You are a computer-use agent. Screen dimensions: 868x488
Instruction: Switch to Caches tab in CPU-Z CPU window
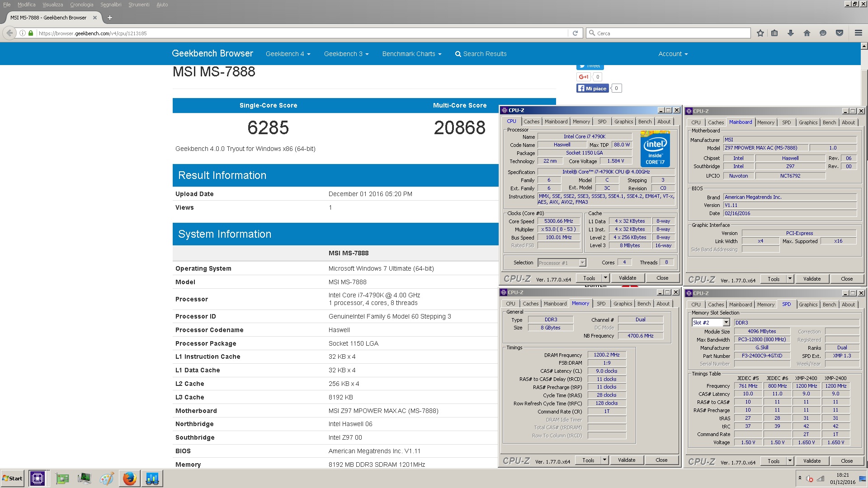(x=532, y=122)
